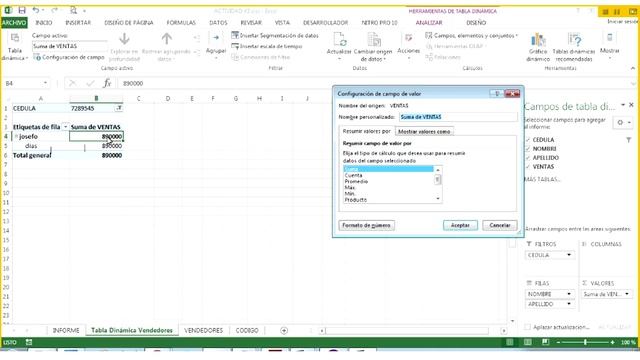The image size is (640, 360).
Task: Click the Cancelar button
Action: click(x=500, y=225)
